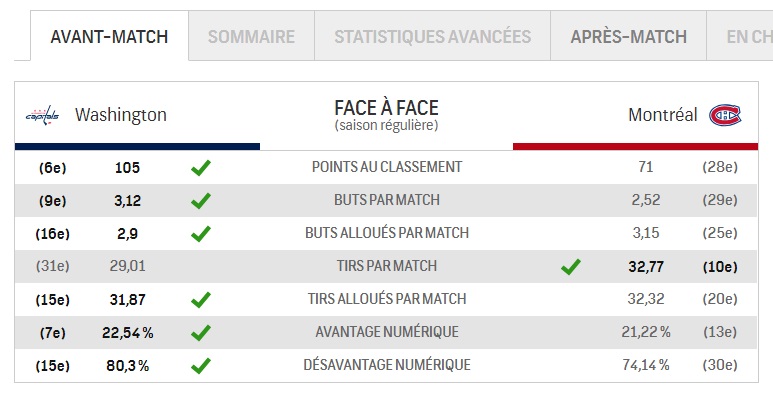
Task: Click the Montréal Canadiens logo
Action: [725, 115]
